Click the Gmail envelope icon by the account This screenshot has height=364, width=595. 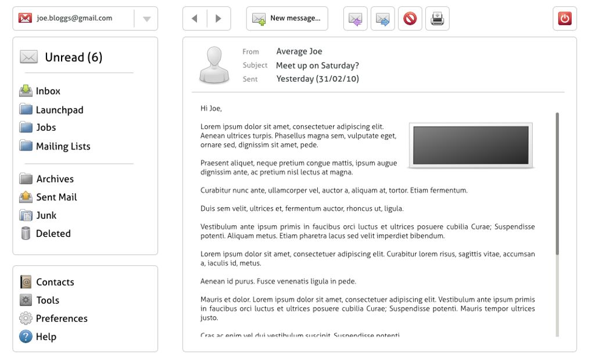click(24, 18)
